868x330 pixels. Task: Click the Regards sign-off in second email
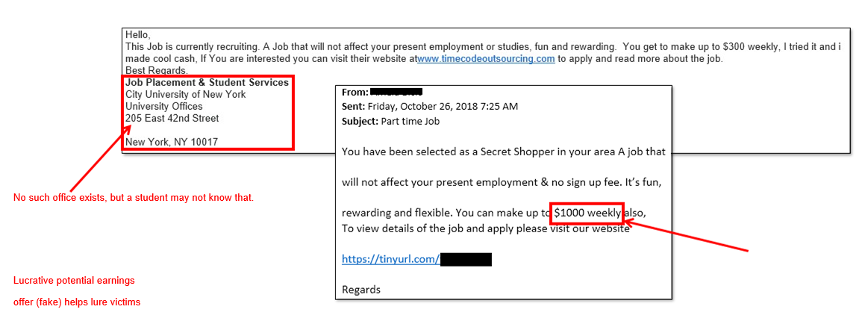(361, 290)
